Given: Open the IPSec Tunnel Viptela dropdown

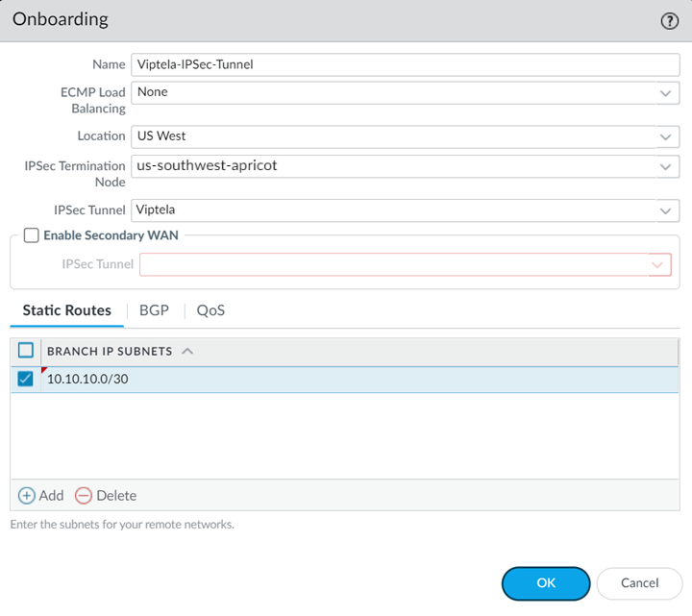Looking at the screenshot, I should click(x=665, y=210).
